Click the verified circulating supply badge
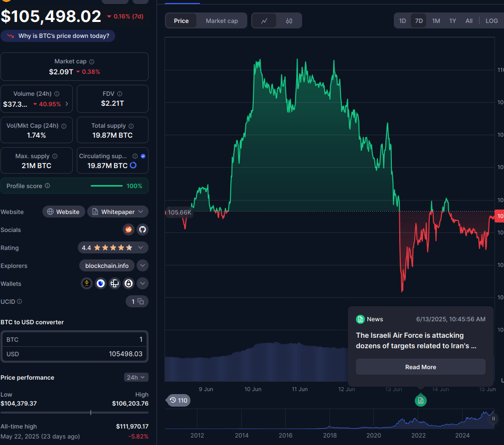The image size is (504, 445). tap(143, 156)
